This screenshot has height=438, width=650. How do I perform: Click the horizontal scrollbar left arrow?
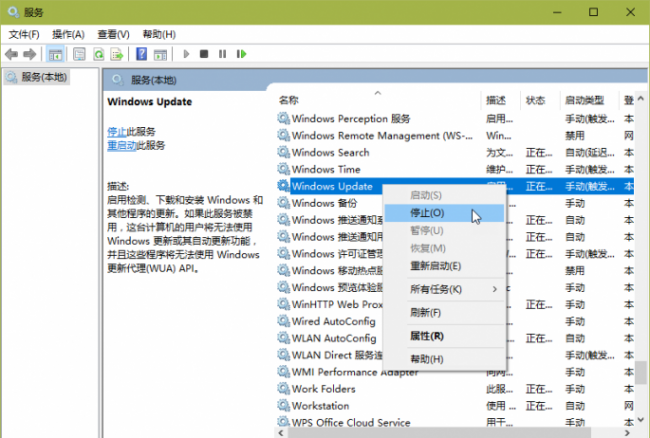(281, 433)
